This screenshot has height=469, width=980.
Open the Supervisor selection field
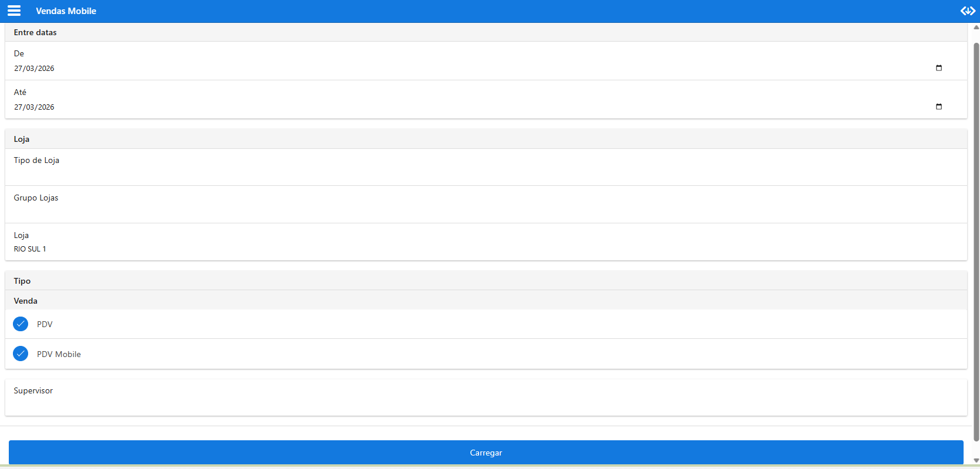(486, 397)
